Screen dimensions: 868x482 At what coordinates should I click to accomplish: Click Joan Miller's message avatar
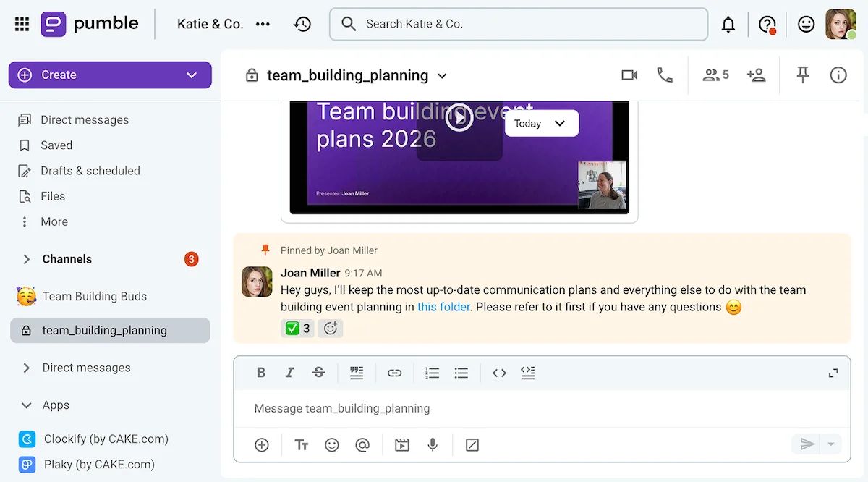point(257,282)
